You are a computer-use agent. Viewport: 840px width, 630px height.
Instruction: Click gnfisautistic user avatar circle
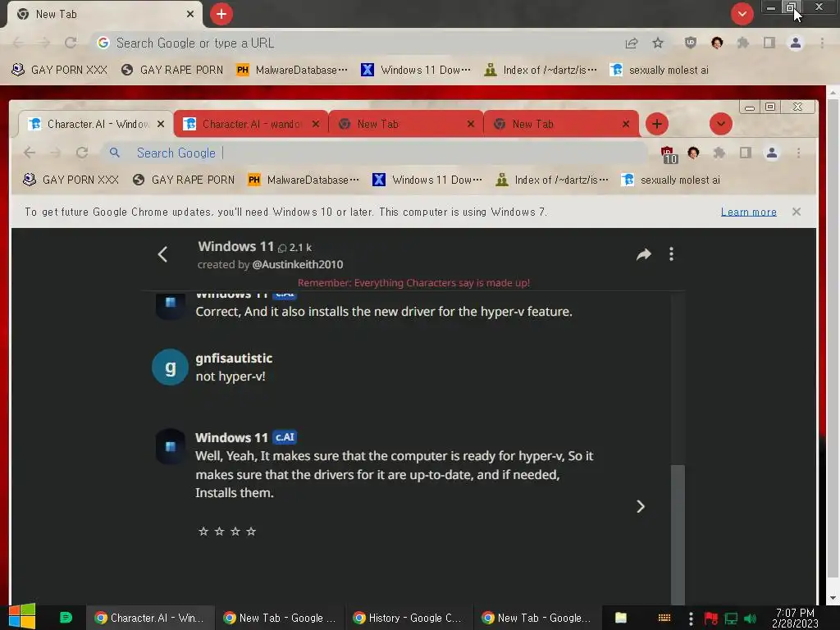[171, 367]
